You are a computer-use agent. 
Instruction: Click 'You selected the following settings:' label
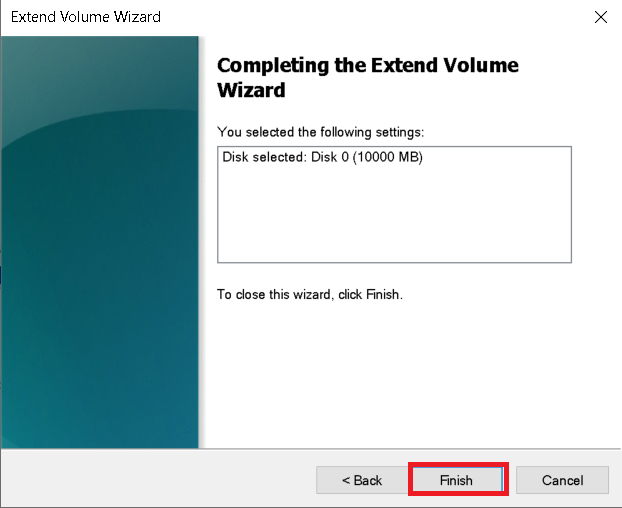coord(321,132)
